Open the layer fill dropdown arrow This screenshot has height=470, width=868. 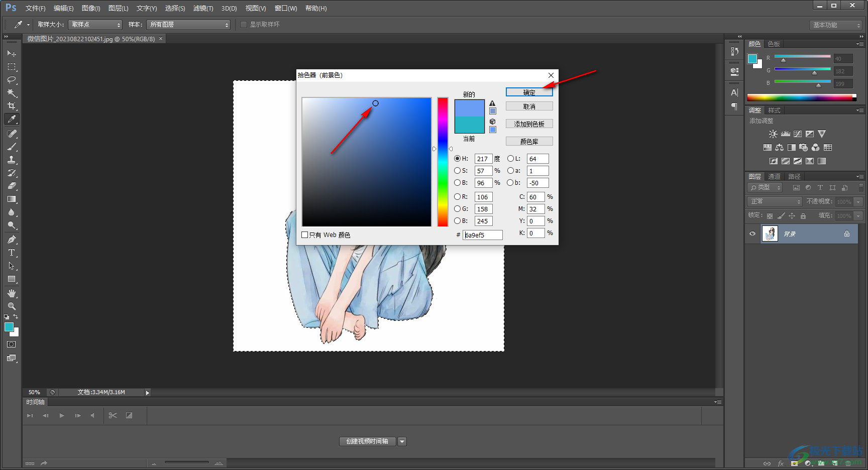(858, 216)
